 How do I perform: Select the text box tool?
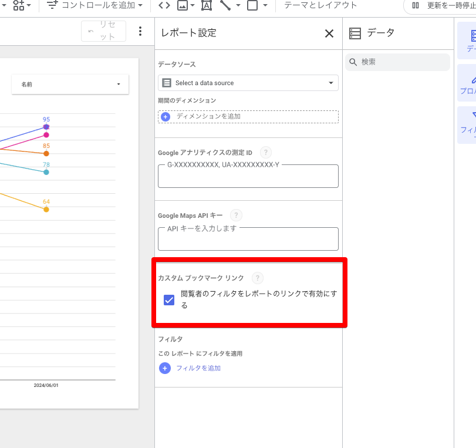pyautogui.click(x=206, y=5)
